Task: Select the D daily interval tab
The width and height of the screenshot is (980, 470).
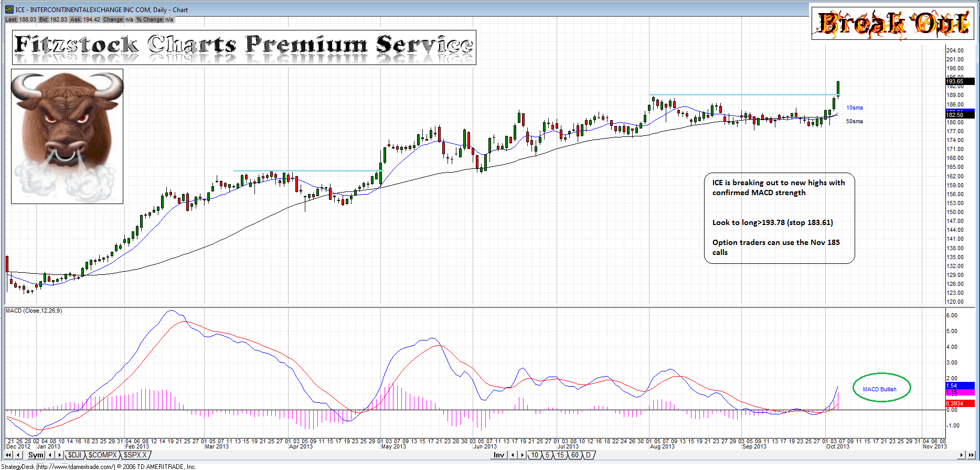Action: tap(588, 455)
